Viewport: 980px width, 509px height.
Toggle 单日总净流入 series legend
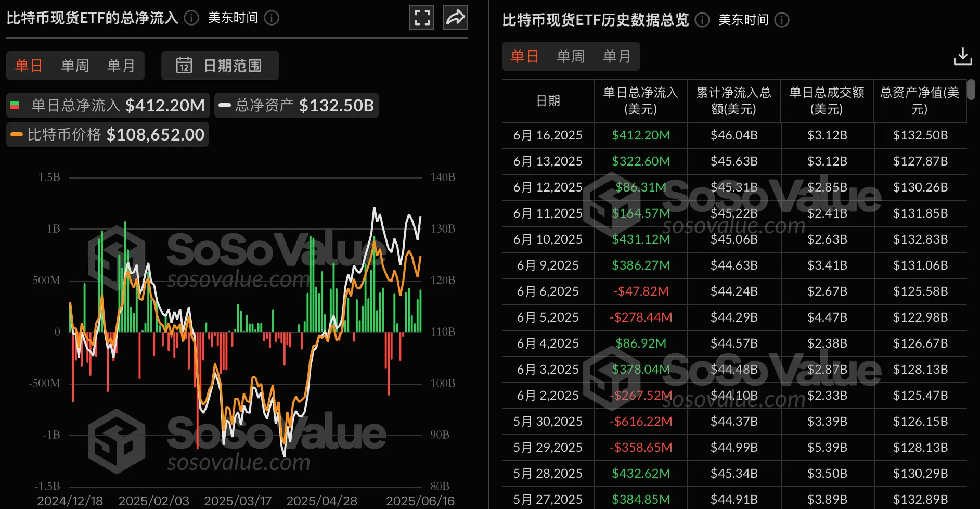tap(108, 105)
